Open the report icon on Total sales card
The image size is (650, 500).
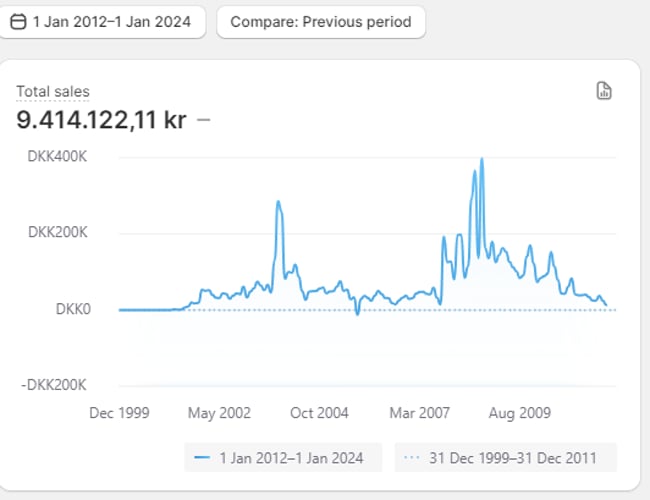coord(603,92)
